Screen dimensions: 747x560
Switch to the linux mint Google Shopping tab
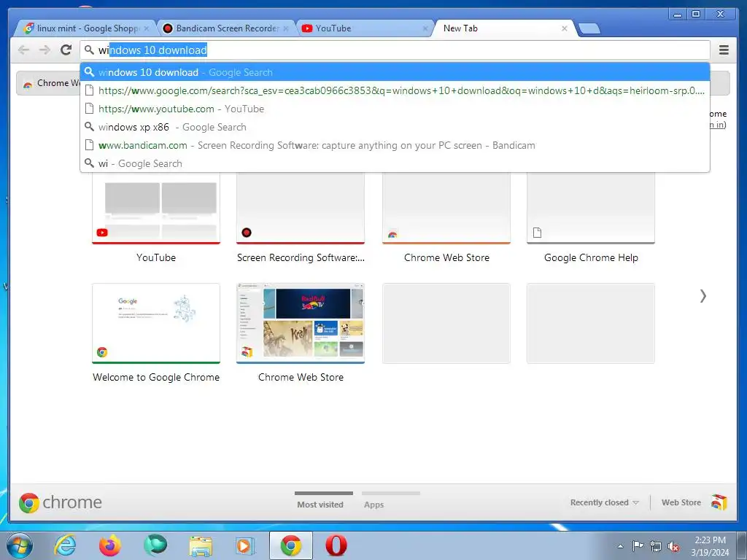click(x=86, y=28)
